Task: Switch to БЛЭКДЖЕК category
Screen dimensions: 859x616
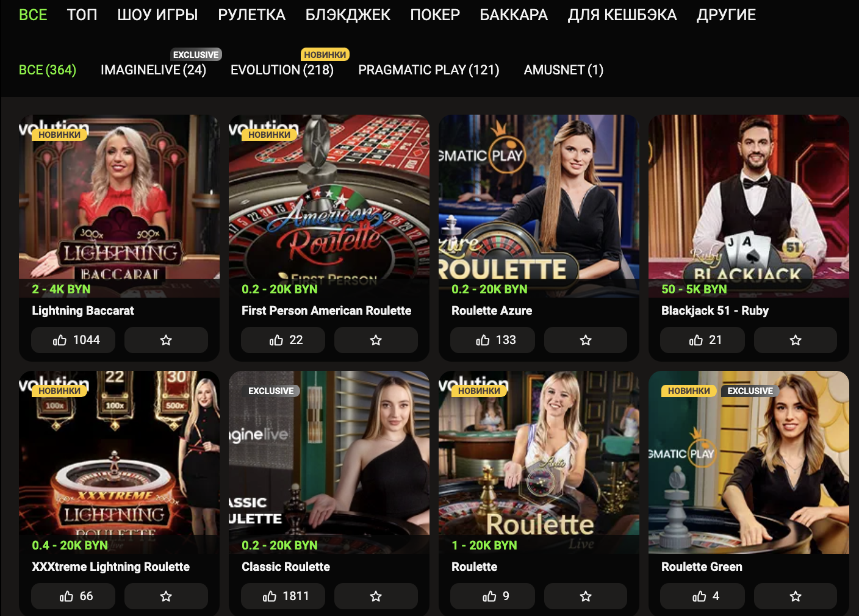Action: pos(348,15)
